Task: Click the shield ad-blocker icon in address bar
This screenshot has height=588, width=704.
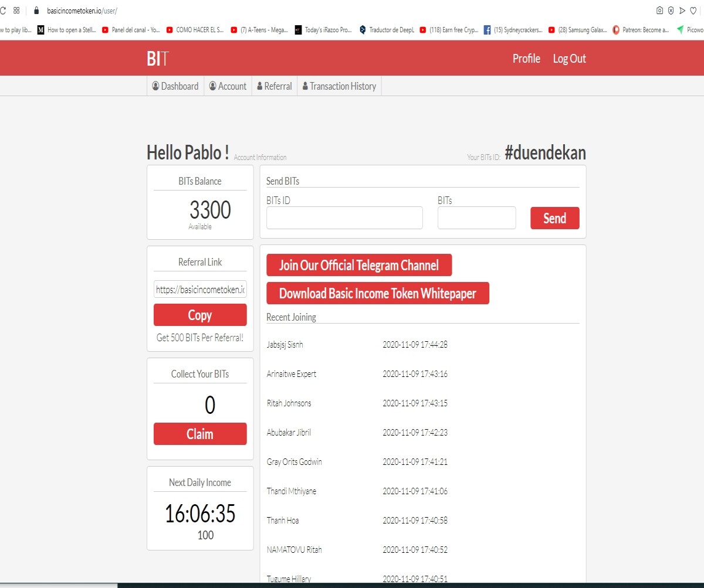Action: [671, 10]
